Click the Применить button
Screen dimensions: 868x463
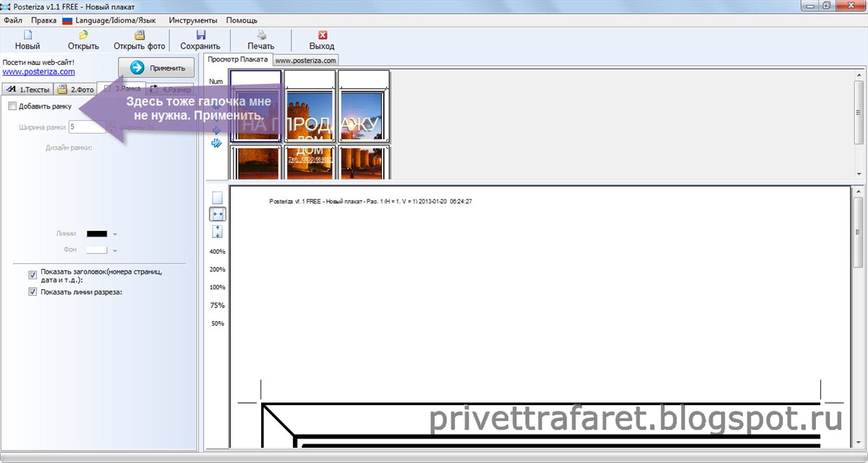click(x=156, y=68)
